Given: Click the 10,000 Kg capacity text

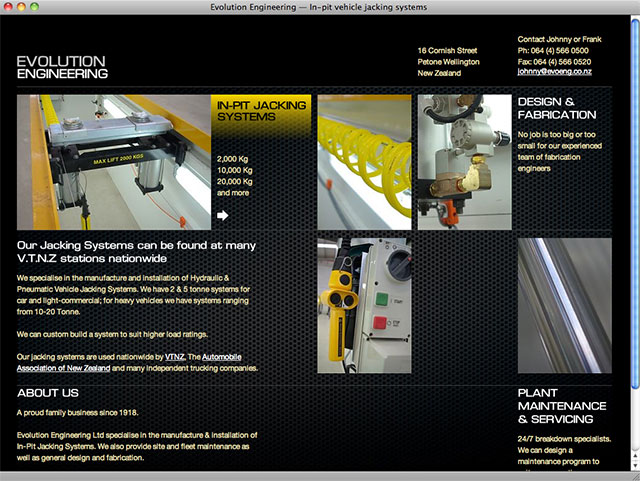Looking at the screenshot, I should 234,170.
